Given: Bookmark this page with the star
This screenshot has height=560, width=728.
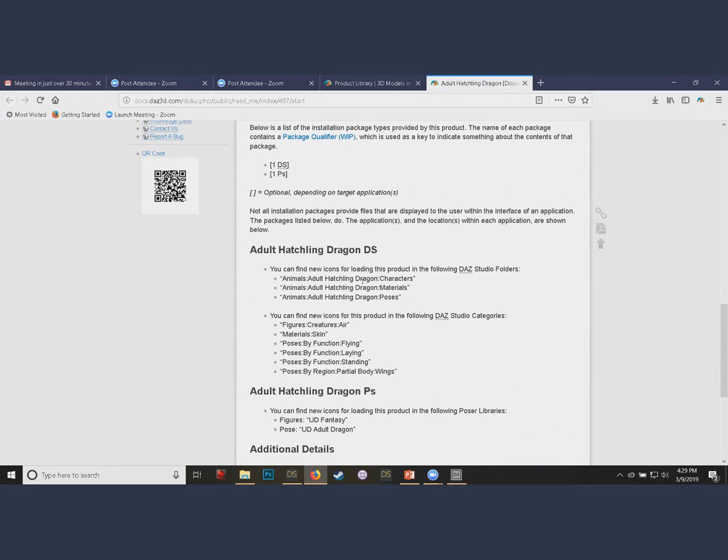Looking at the screenshot, I should coord(585,100).
